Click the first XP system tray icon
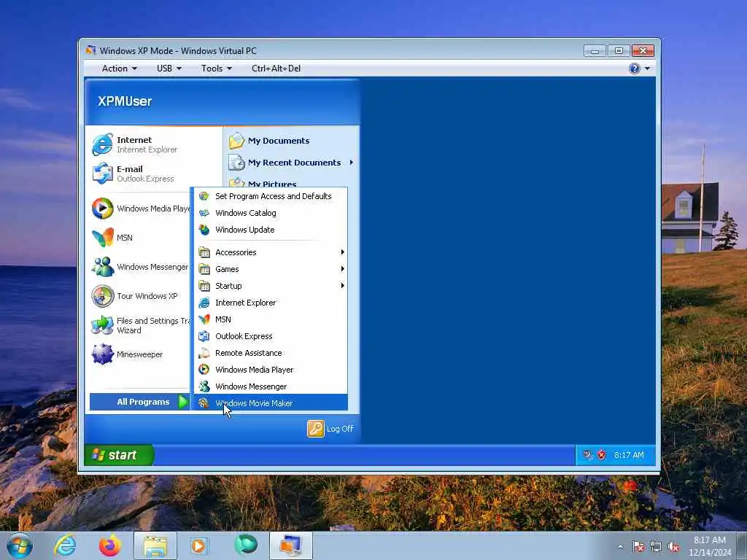Screen dimensions: 747x560 coord(587,455)
